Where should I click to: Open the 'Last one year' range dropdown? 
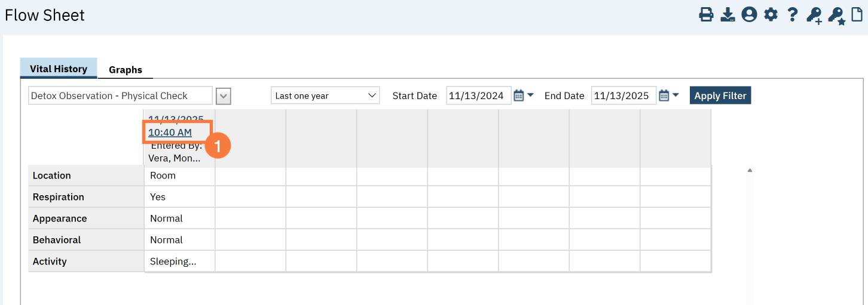(325, 95)
